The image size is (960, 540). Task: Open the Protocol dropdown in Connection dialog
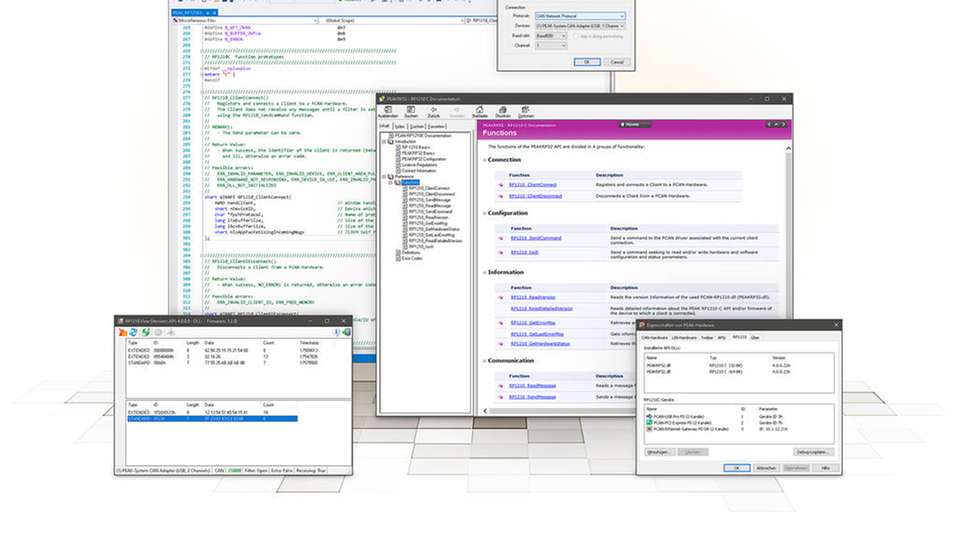coord(580,16)
